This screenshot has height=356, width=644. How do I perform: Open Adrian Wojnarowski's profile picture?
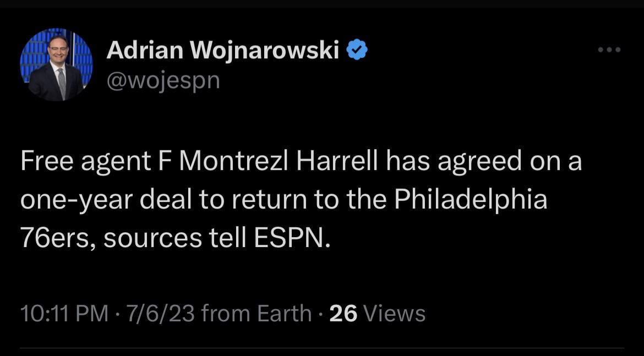56,64
